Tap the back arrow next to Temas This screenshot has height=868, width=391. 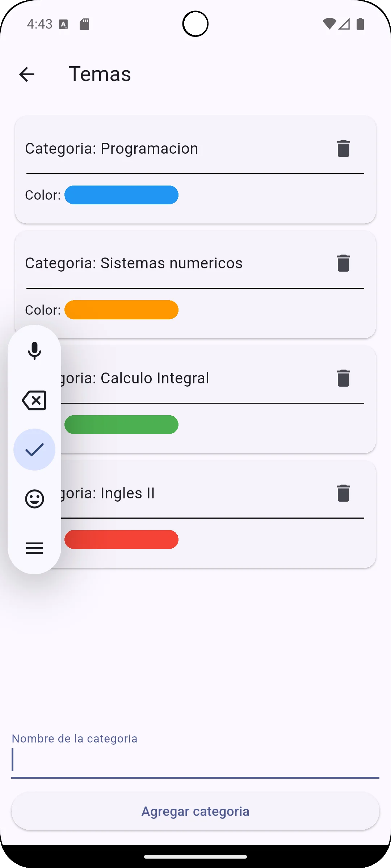tap(27, 75)
